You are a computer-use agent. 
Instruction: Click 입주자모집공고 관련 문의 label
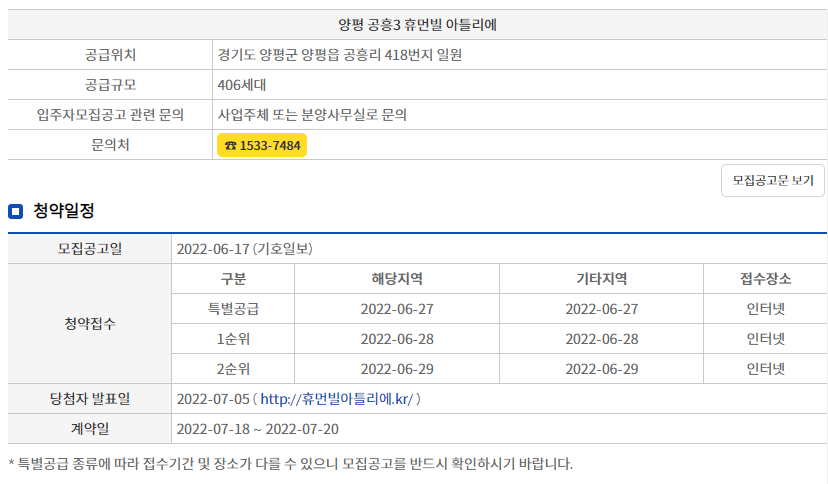110,115
